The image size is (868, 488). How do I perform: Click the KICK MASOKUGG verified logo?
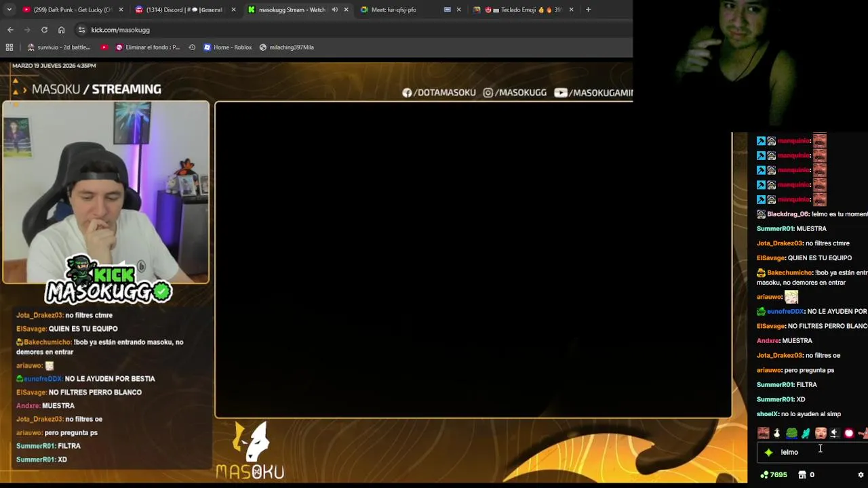click(x=108, y=281)
